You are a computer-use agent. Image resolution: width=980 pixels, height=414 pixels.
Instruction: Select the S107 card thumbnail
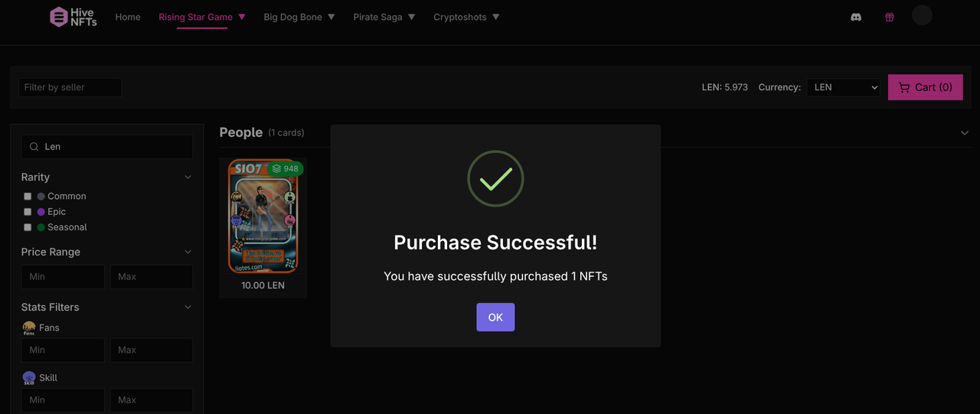[x=263, y=217]
